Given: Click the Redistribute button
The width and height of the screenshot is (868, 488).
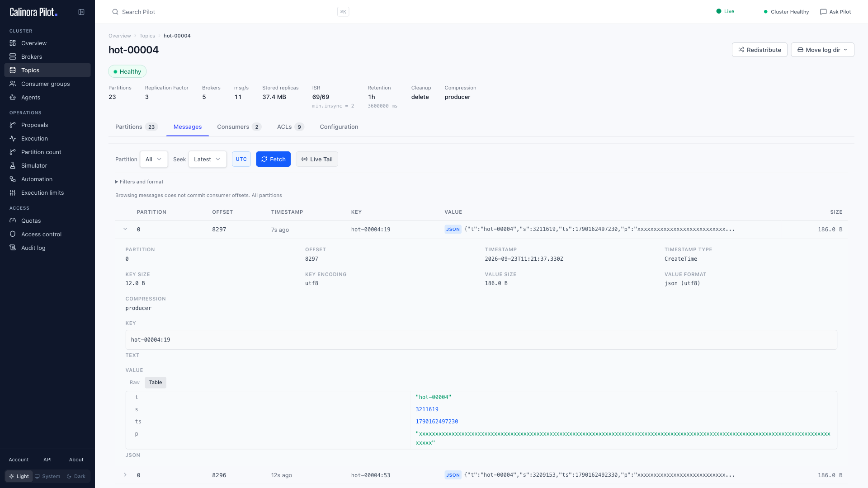Looking at the screenshot, I should tap(759, 50).
